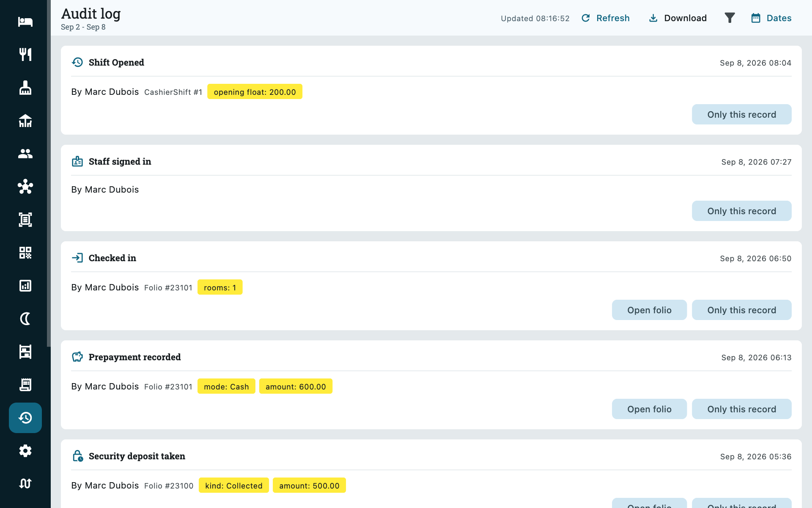Click the opening float: 200.00 tag
The image size is (812, 508).
[255, 91]
